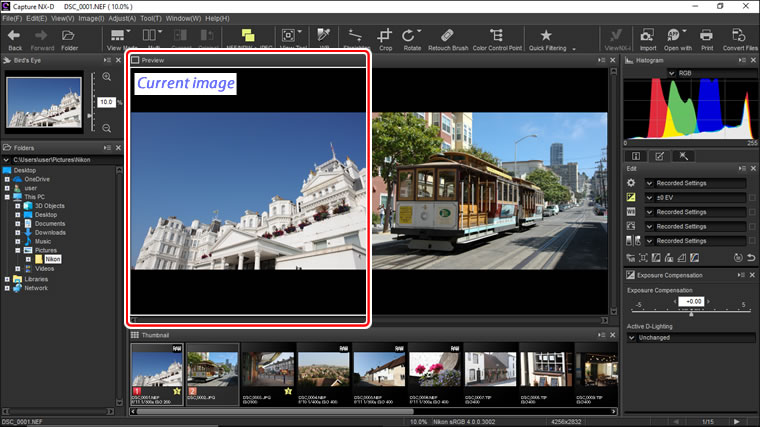Select the Straighten tool

[x=355, y=35]
